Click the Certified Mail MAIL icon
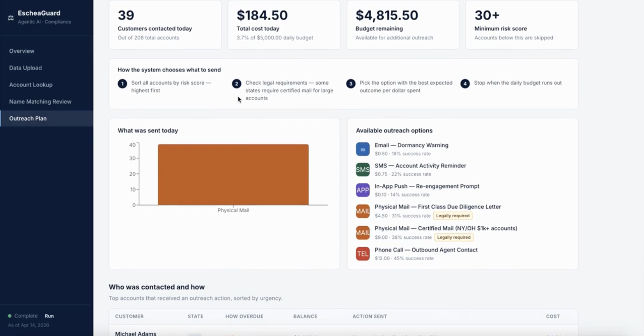The height and width of the screenshot is (336, 644). (363, 233)
